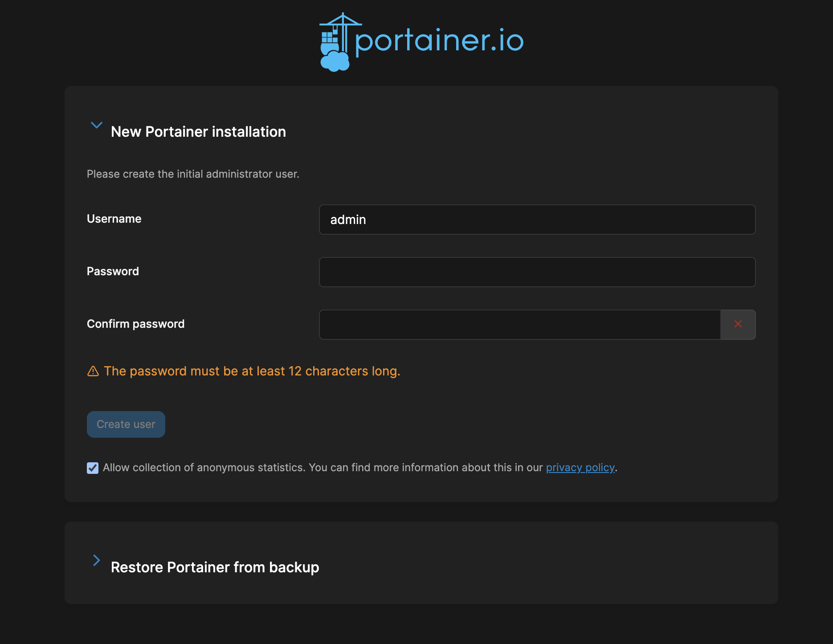Screen dimensions: 833x644
Task: Click the password length warning triangle icon
Action: click(93, 371)
